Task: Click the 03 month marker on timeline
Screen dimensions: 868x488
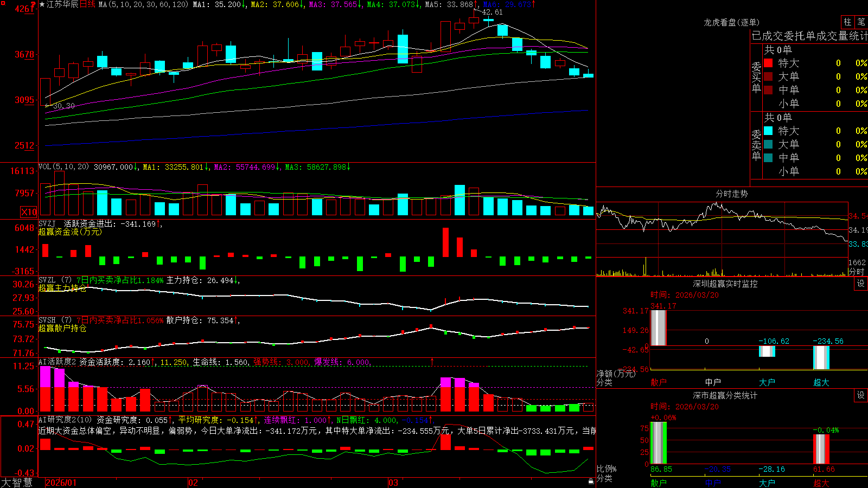Action: coord(393,483)
